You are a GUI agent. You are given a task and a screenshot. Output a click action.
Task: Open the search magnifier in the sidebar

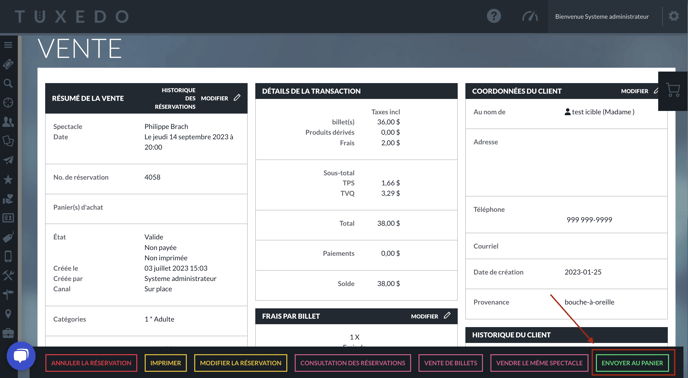tap(8, 83)
